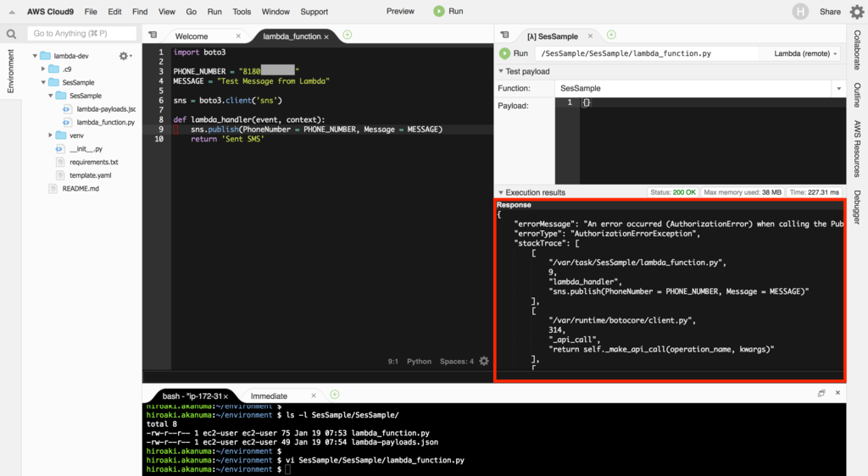Open the AWS Resources side panel
The width and height of the screenshot is (868, 476).
(857, 149)
